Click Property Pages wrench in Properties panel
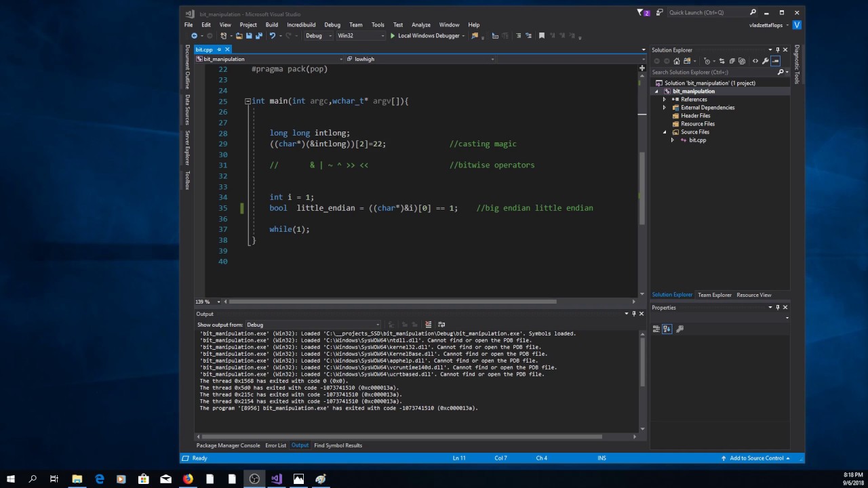The image size is (868, 488). click(680, 329)
